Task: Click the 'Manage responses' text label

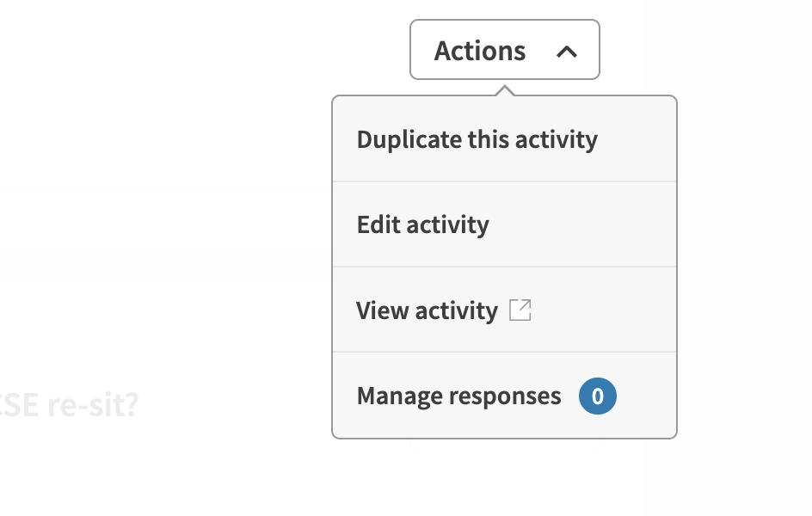Action: tap(458, 396)
